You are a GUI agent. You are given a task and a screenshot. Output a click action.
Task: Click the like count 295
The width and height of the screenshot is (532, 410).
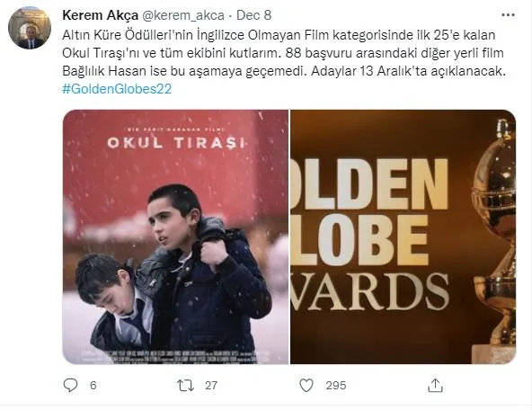(336, 386)
